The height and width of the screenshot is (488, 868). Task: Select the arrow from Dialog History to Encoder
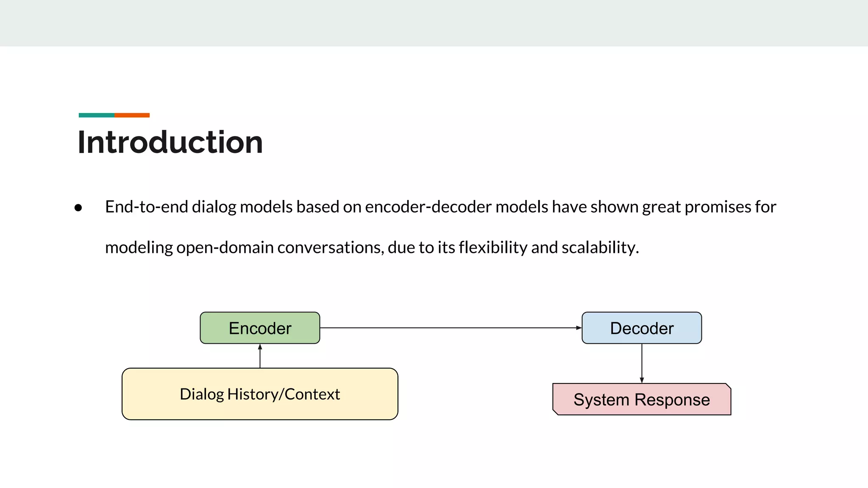coord(260,356)
